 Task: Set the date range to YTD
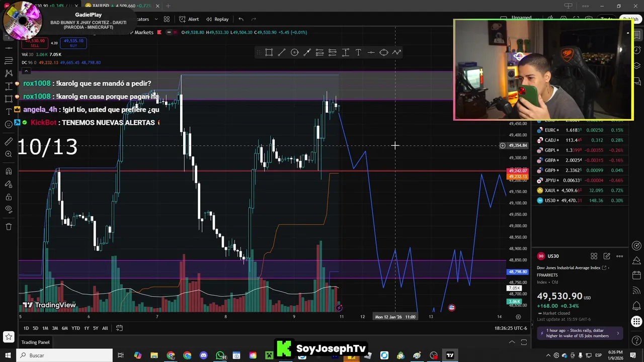(75, 328)
